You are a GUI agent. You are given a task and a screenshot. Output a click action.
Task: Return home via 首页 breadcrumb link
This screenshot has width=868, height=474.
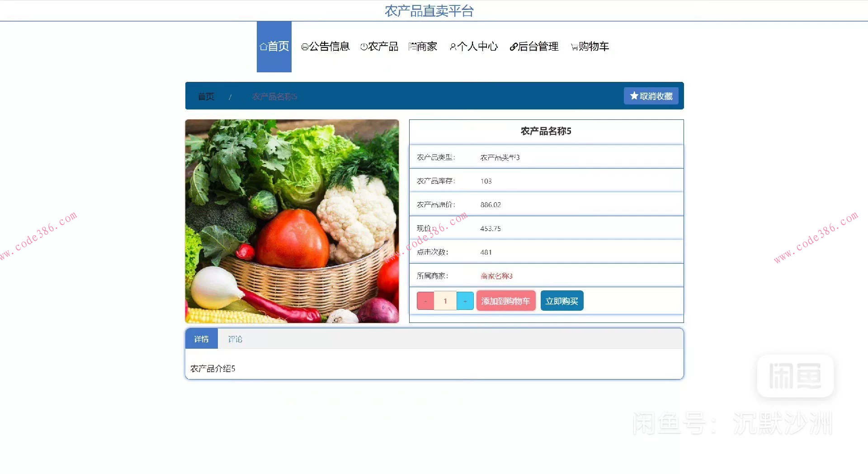pos(206,96)
